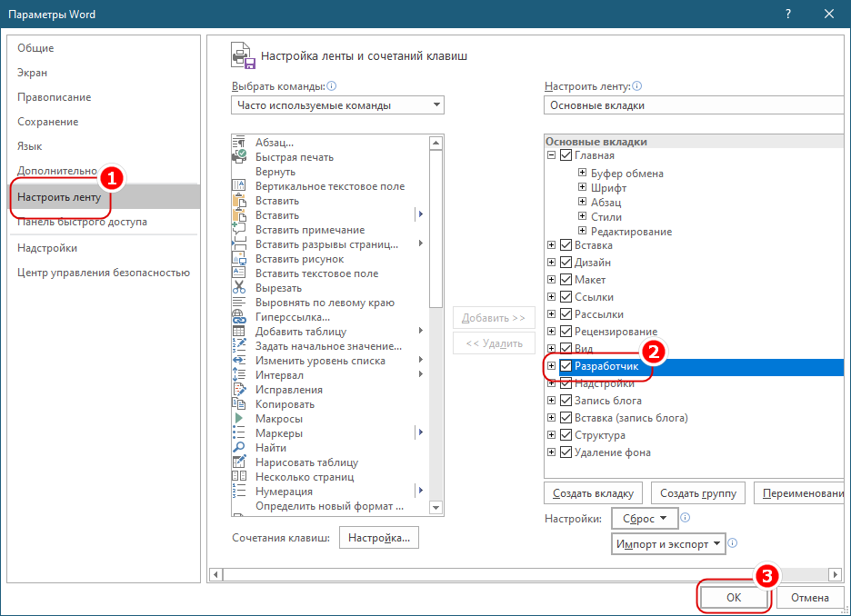This screenshot has width=851, height=616.
Task: Click the Добавить таблицу grid icon
Action: point(239,332)
